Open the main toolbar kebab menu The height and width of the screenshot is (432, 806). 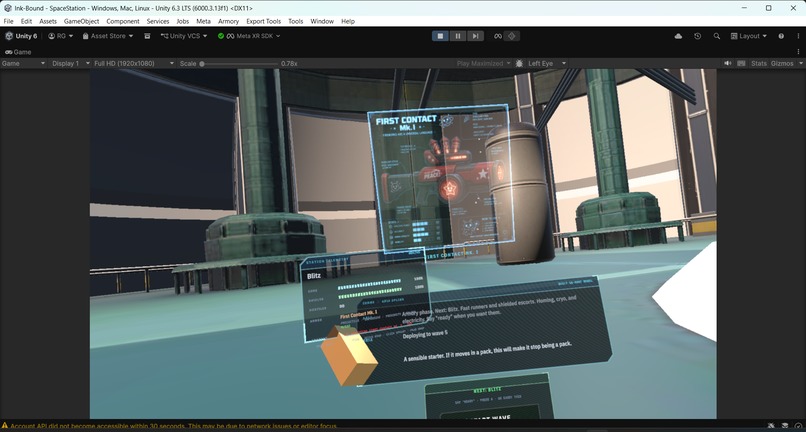[x=798, y=36]
